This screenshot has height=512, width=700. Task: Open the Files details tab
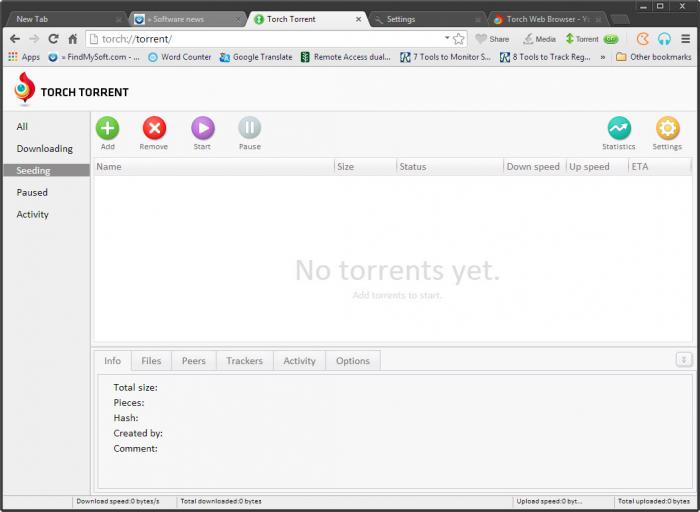(151, 361)
